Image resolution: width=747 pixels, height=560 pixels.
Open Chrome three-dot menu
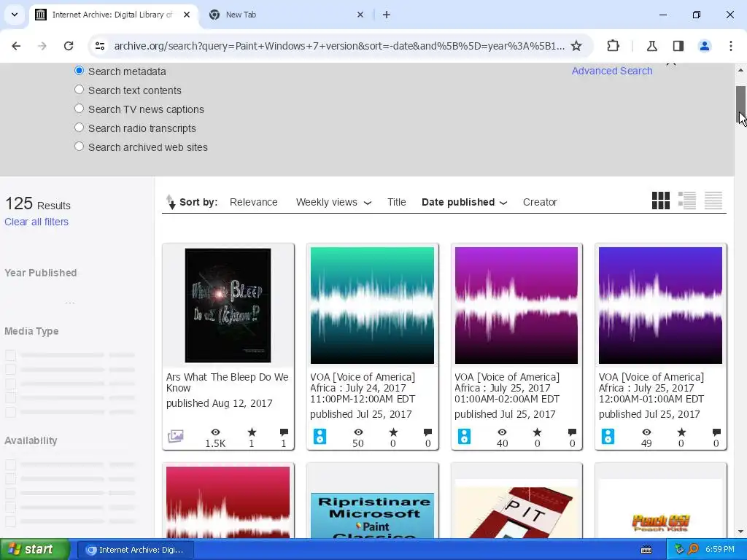(730, 46)
